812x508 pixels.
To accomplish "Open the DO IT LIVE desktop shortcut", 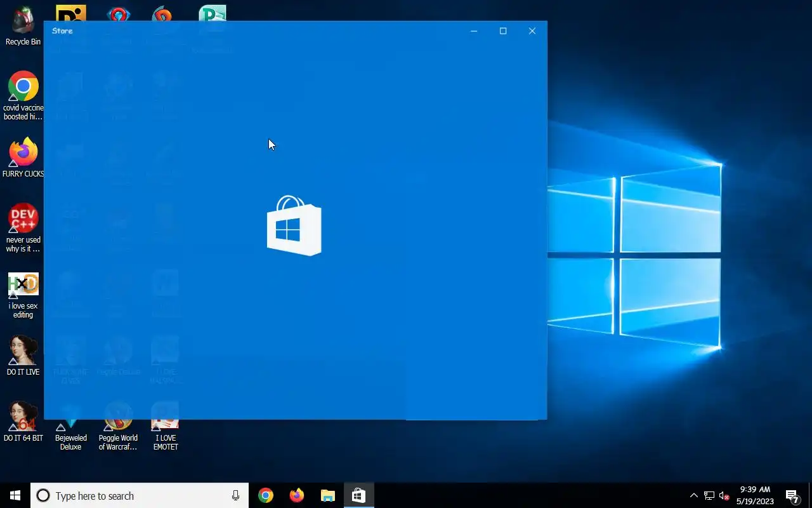I will pyautogui.click(x=23, y=356).
